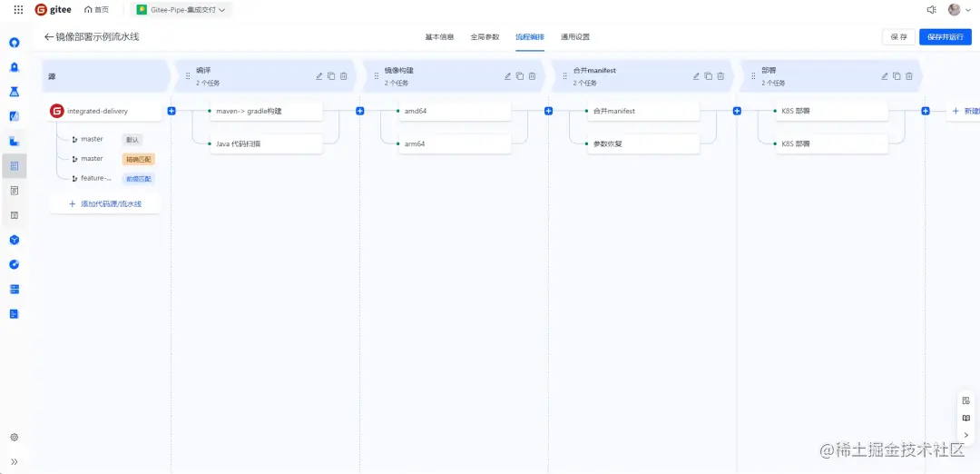Screen dimensions: 980x474
Task: Open the maven-> gradle构建 task
Action: [266, 111]
